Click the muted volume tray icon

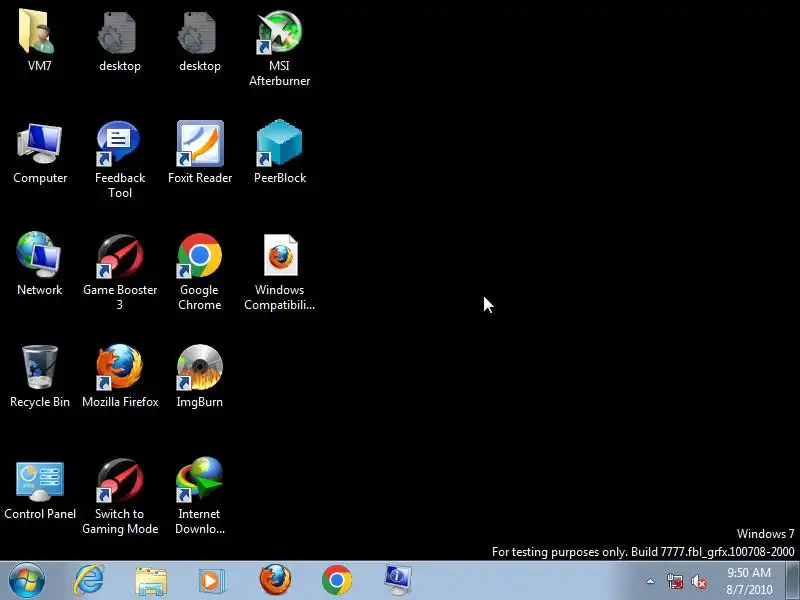pos(699,581)
